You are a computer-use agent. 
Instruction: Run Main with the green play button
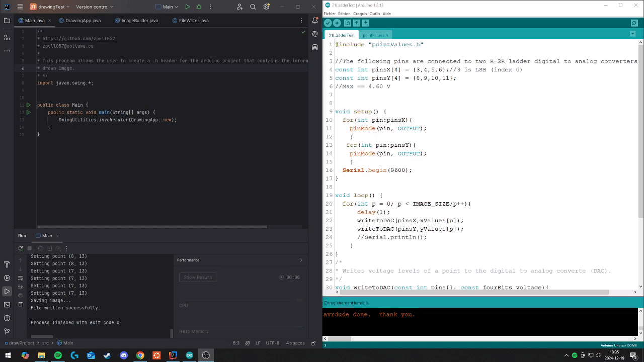(187, 7)
